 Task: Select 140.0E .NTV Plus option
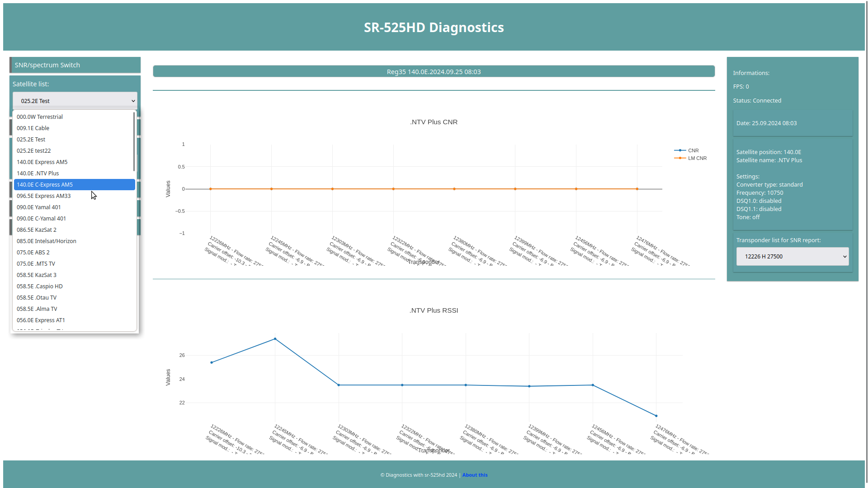tap(75, 173)
